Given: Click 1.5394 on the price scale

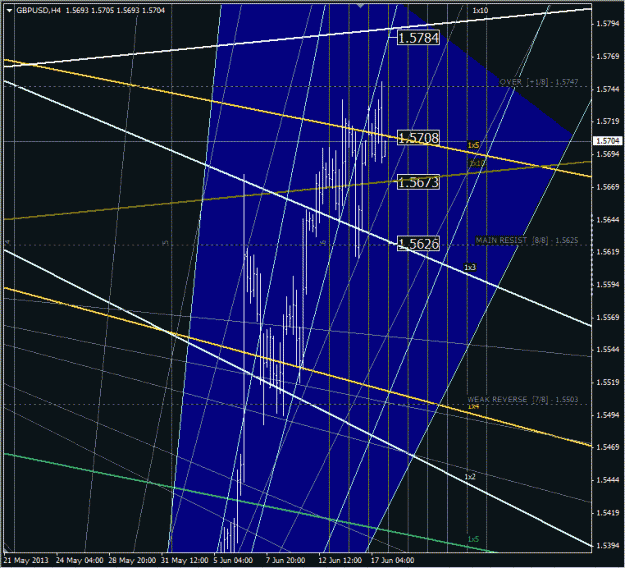Looking at the screenshot, I should pyautogui.click(x=608, y=545).
